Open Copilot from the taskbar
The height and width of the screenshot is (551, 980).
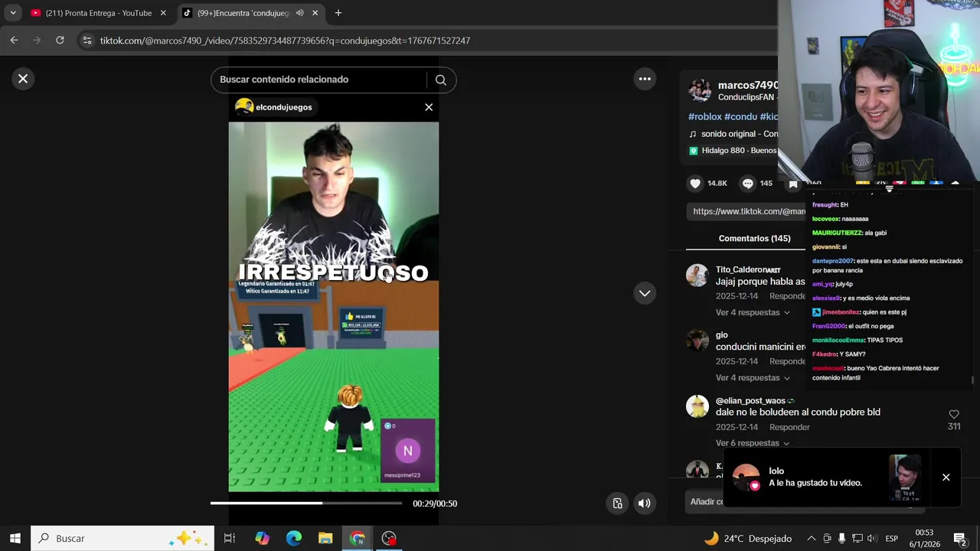(x=262, y=538)
